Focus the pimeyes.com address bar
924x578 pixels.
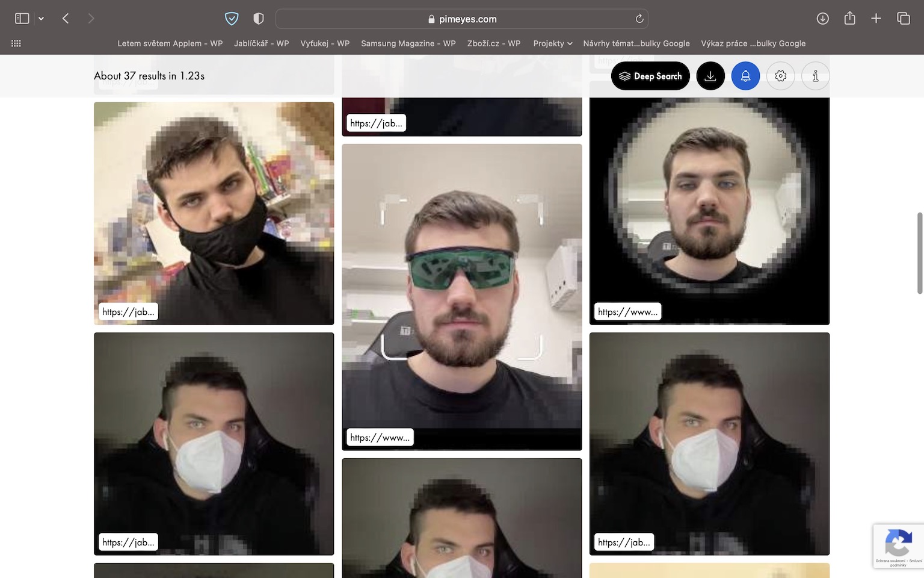(461, 19)
